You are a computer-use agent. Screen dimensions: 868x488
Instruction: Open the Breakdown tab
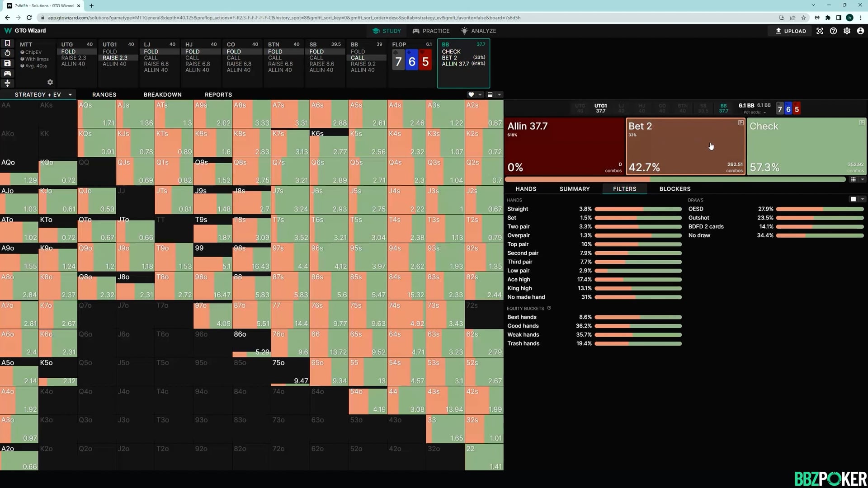pyautogui.click(x=162, y=94)
